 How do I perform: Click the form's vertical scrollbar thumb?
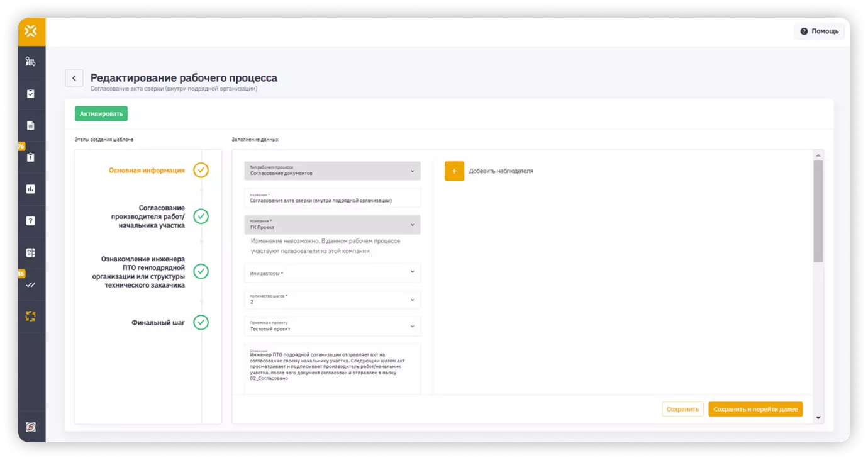coord(818,211)
